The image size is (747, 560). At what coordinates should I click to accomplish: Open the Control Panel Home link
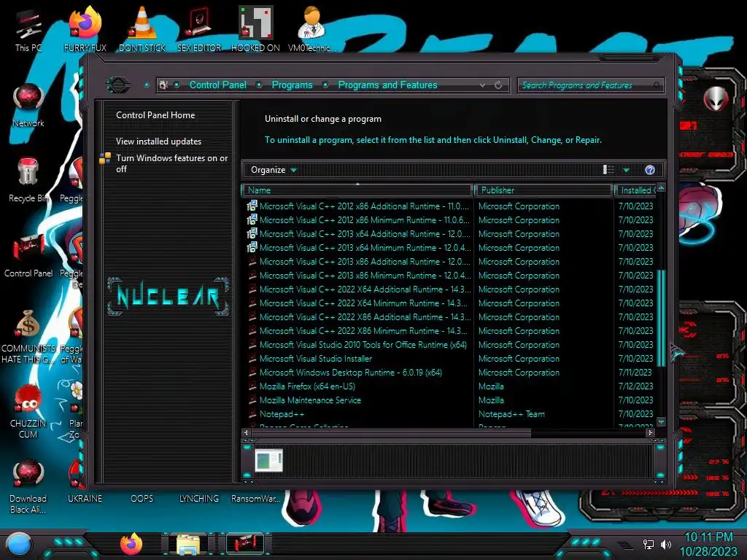155,115
